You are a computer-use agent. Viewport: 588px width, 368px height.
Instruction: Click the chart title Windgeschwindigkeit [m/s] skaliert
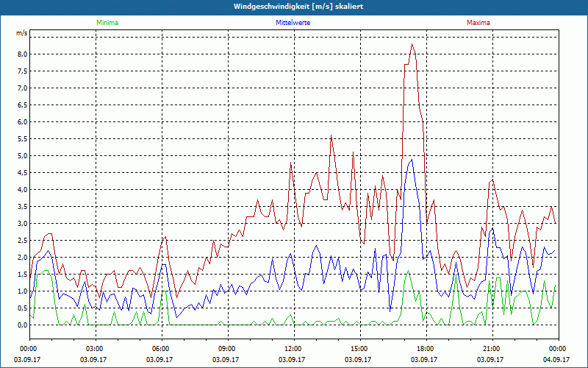tap(298, 7)
